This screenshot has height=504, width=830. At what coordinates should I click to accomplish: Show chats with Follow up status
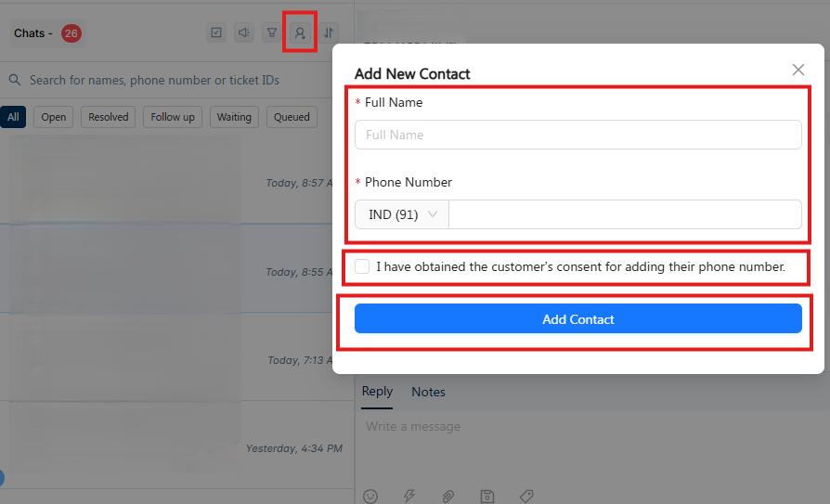[173, 117]
